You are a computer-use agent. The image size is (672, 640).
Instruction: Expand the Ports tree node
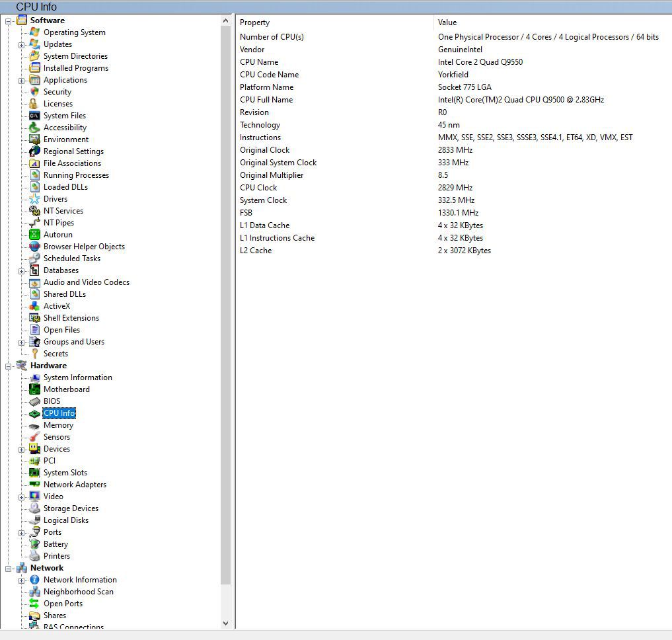click(21, 533)
